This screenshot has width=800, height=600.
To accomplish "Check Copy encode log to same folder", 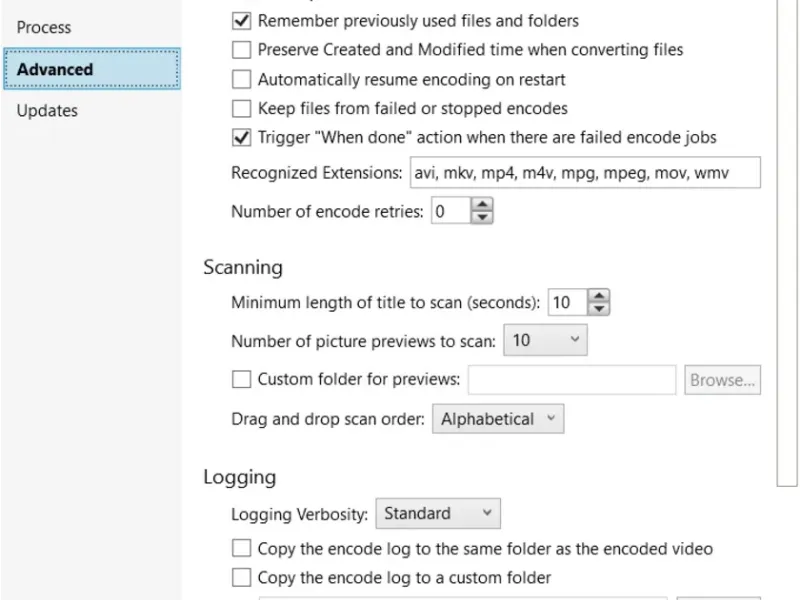I will 241,548.
